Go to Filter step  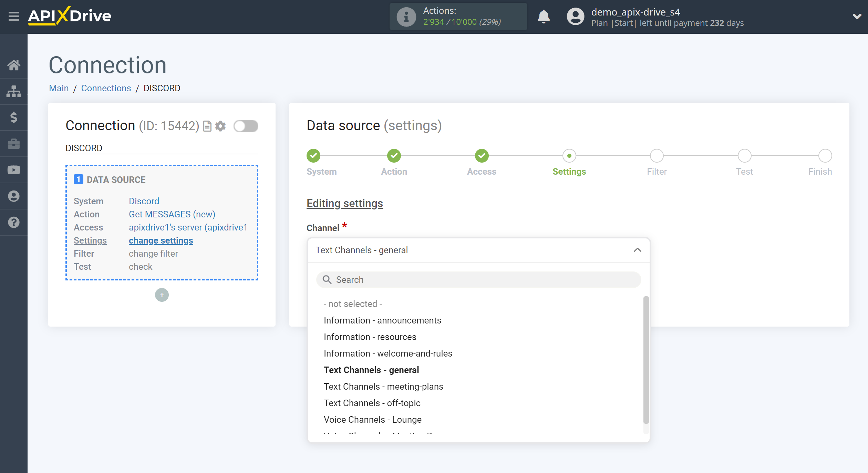[657, 156]
